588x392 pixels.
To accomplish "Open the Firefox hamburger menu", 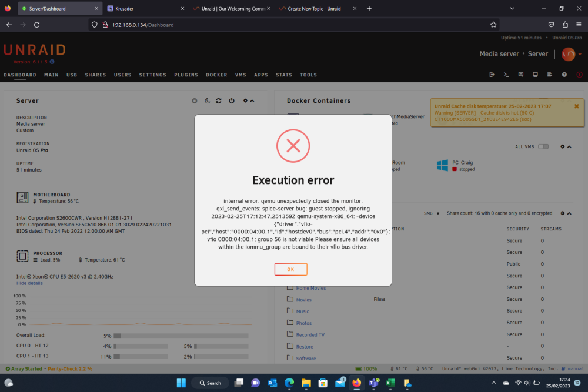I will point(579,25).
